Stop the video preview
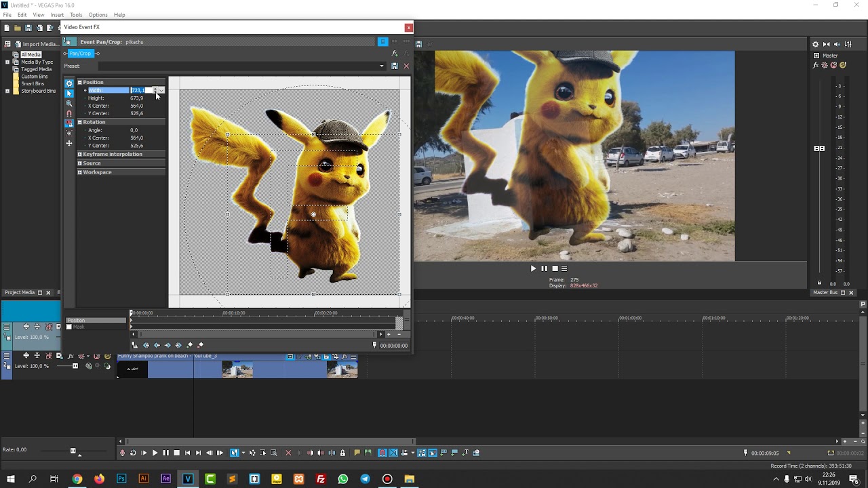 [x=555, y=268]
